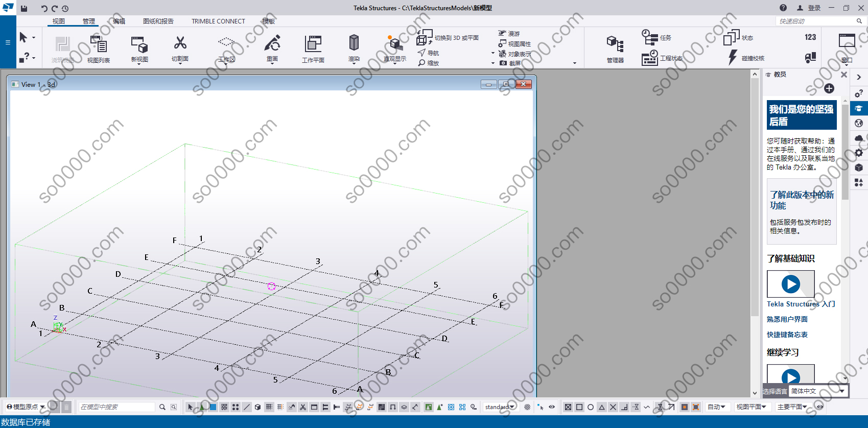The height and width of the screenshot is (428, 868).
Task: Click the search magnifier in model search
Action: point(162,407)
